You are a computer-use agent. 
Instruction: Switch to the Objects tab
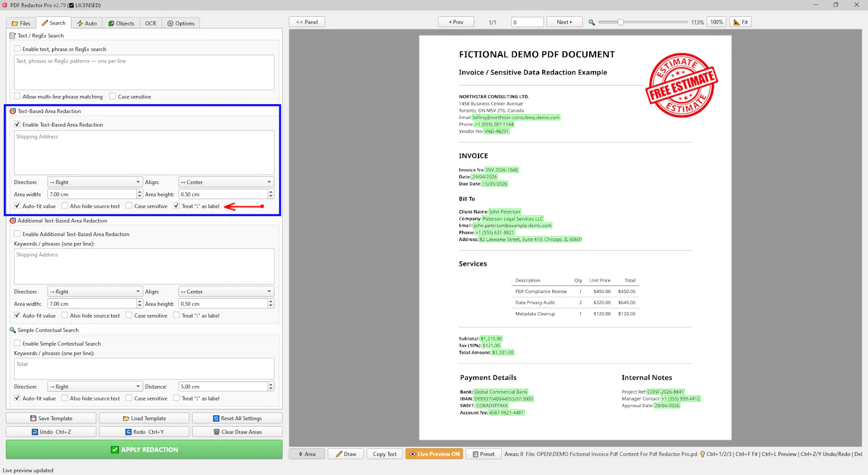point(121,23)
